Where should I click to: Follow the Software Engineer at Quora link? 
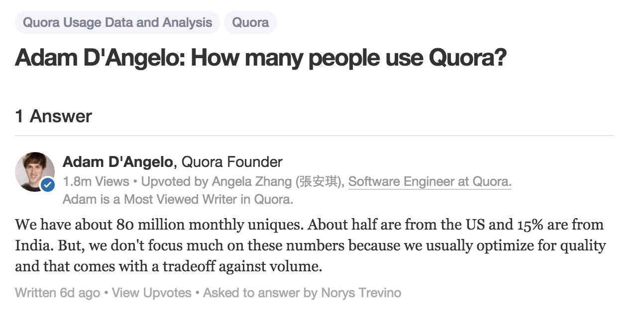[x=430, y=181]
